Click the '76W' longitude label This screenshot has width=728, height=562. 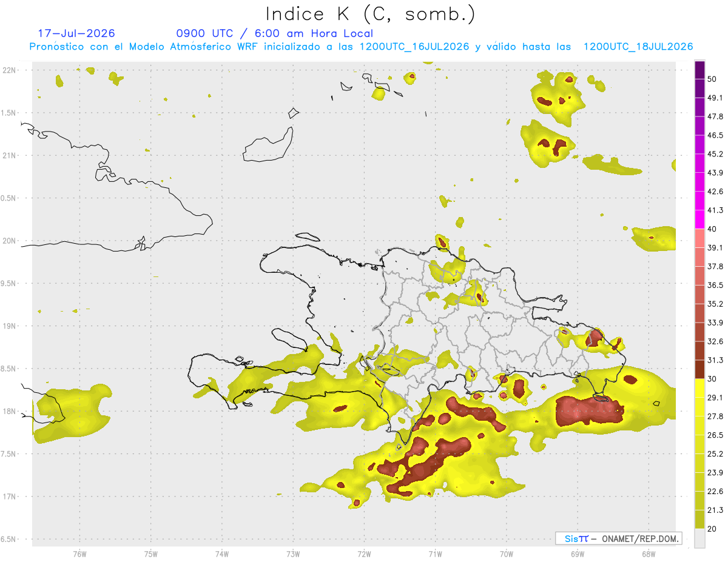(79, 554)
